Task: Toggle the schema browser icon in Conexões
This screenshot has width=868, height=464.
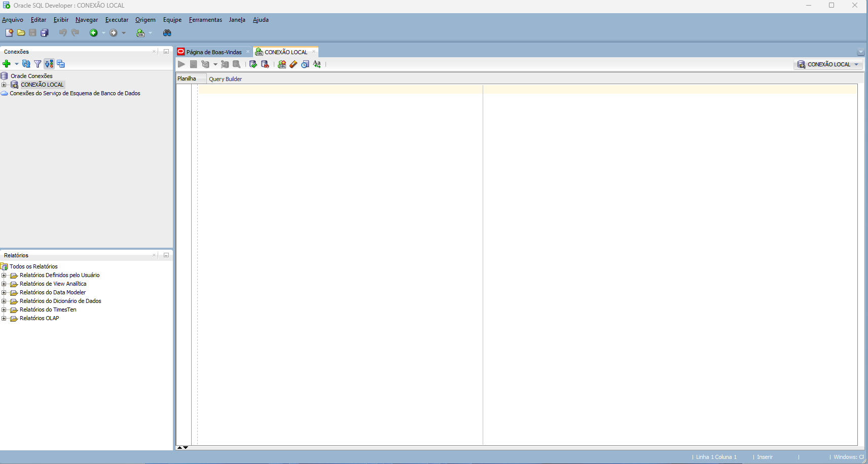Action: 49,64
